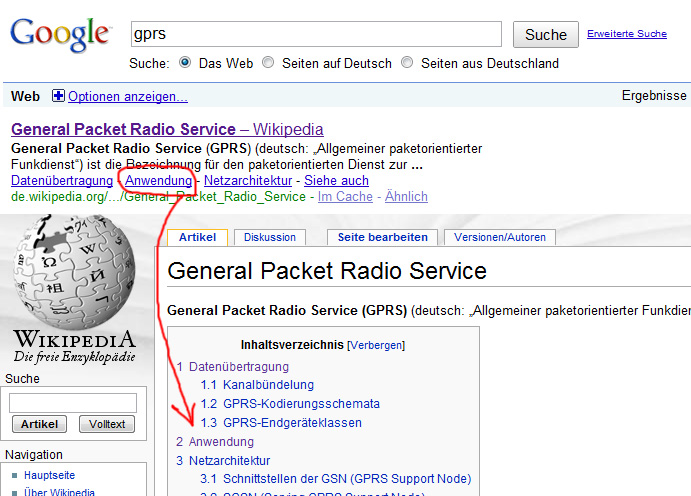Screen dimensions: 691x496
Task: Go to contents entry 1 Datenübertragung
Action: (233, 367)
